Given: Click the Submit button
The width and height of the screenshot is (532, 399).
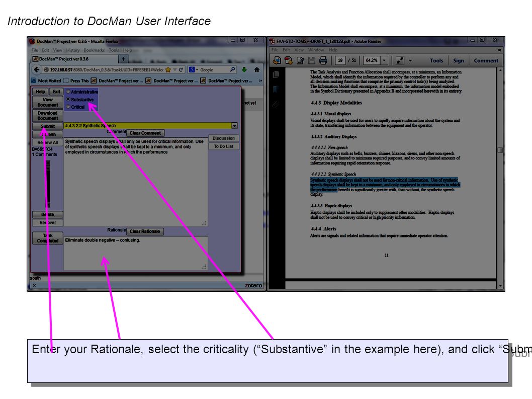Looking at the screenshot, I should coord(47,126).
